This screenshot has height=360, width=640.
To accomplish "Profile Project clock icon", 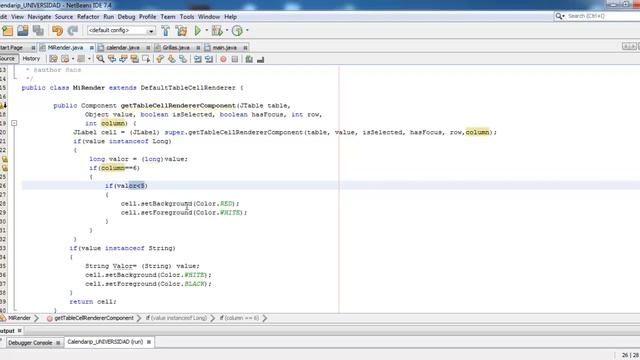I will [x=237, y=31].
